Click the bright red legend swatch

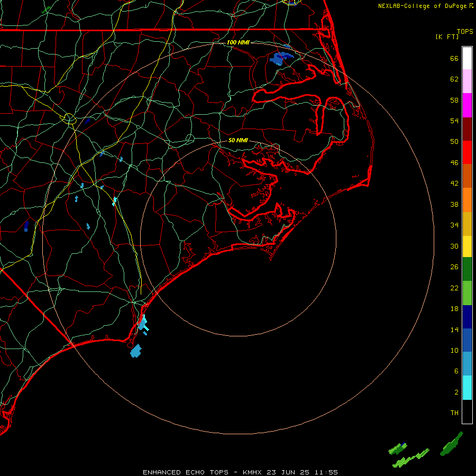pos(467,152)
